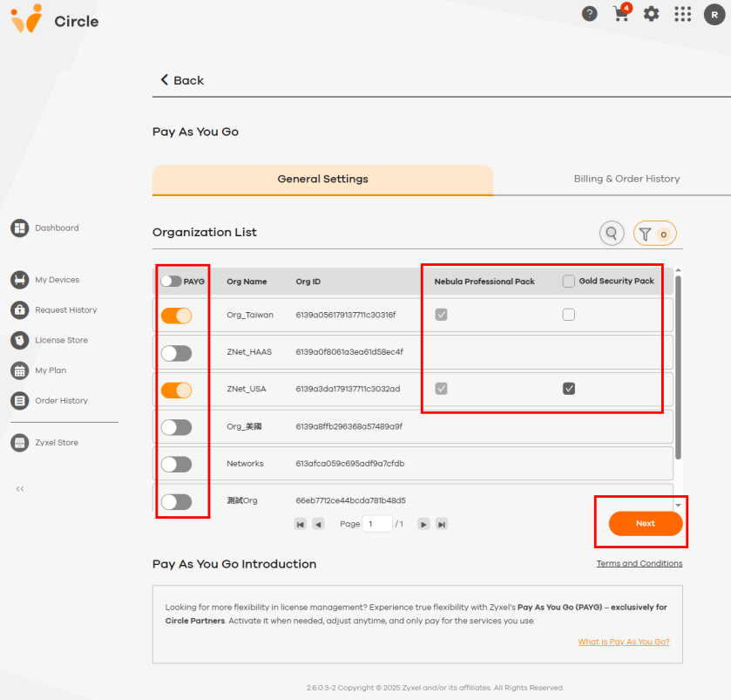Enable PAYG for Org_美國
Image resolution: width=731 pixels, height=700 pixels.
[x=176, y=427]
